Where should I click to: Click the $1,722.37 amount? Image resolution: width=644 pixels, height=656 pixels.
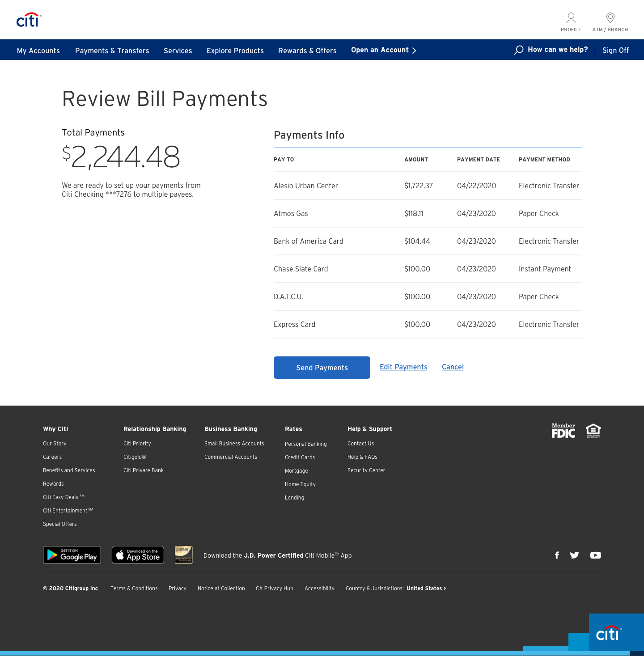coord(419,186)
